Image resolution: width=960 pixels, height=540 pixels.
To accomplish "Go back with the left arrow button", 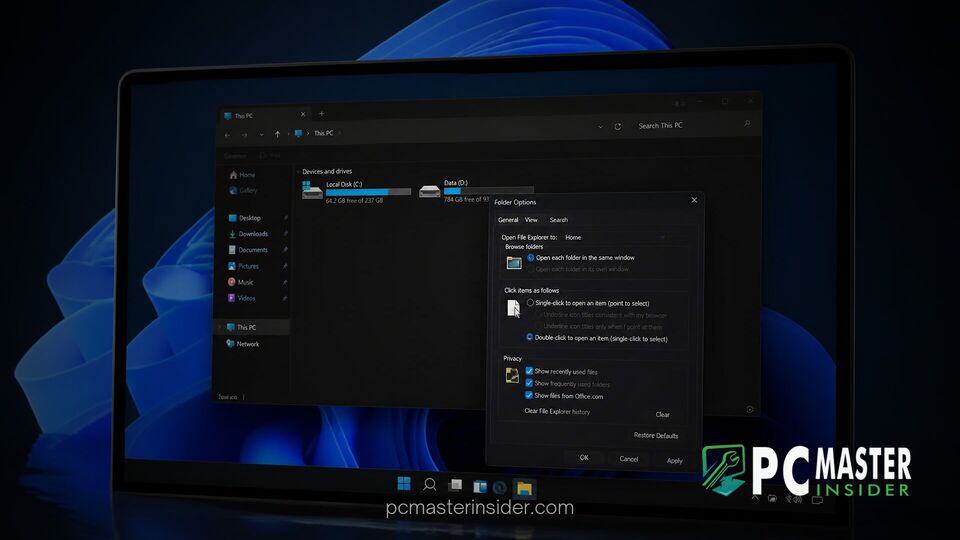I will tap(228, 135).
